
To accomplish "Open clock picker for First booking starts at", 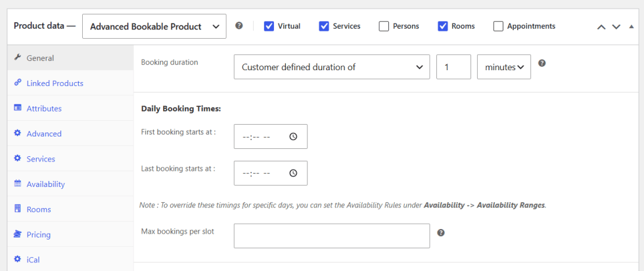I will pyautogui.click(x=293, y=136).
